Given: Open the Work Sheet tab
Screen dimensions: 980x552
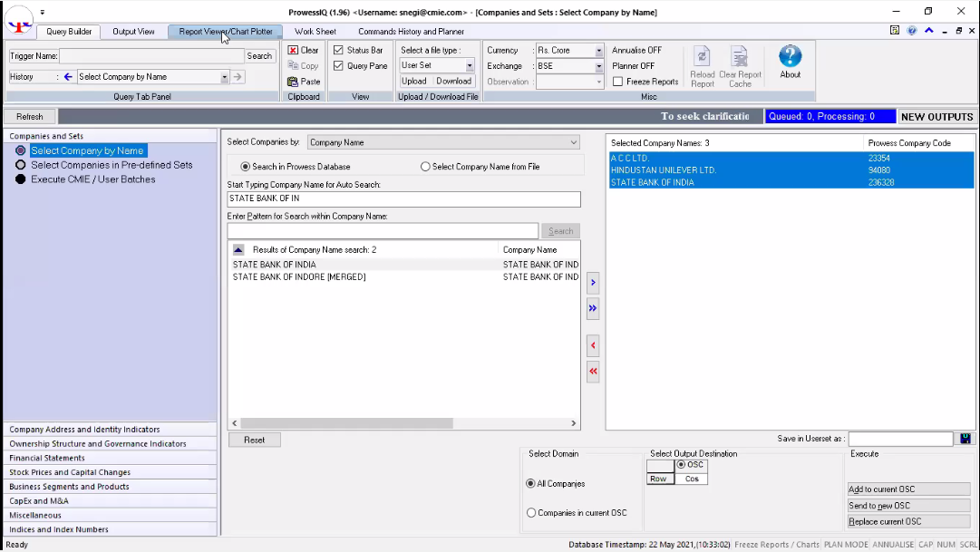Looking at the screenshot, I should click(315, 32).
